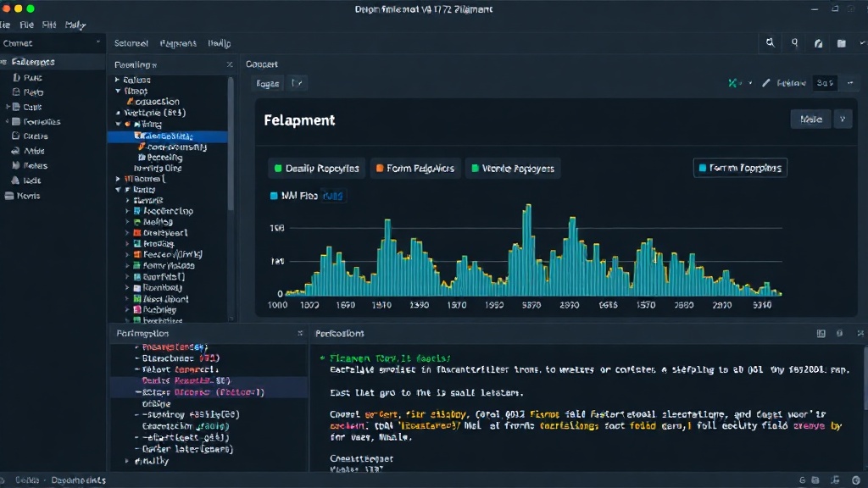This screenshot has width=868, height=488.
Task: Select the highlighted blue row in the Paceling tree
Action: (167, 136)
